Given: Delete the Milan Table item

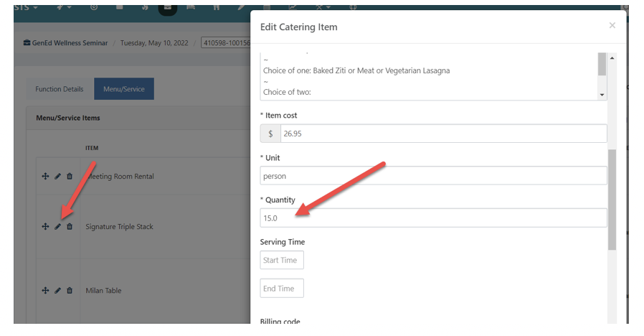Looking at the screenshot, I should (x=70, y=291).
